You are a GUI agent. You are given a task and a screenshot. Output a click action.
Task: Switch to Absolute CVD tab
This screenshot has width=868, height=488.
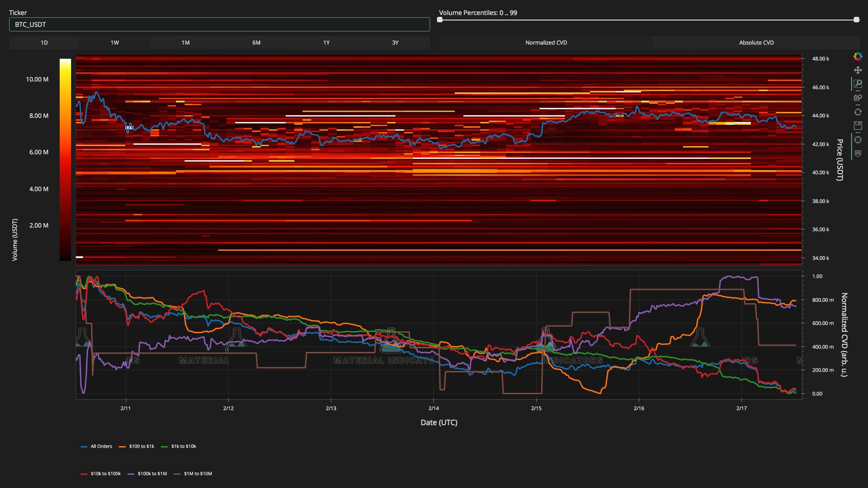coord(756,43)
